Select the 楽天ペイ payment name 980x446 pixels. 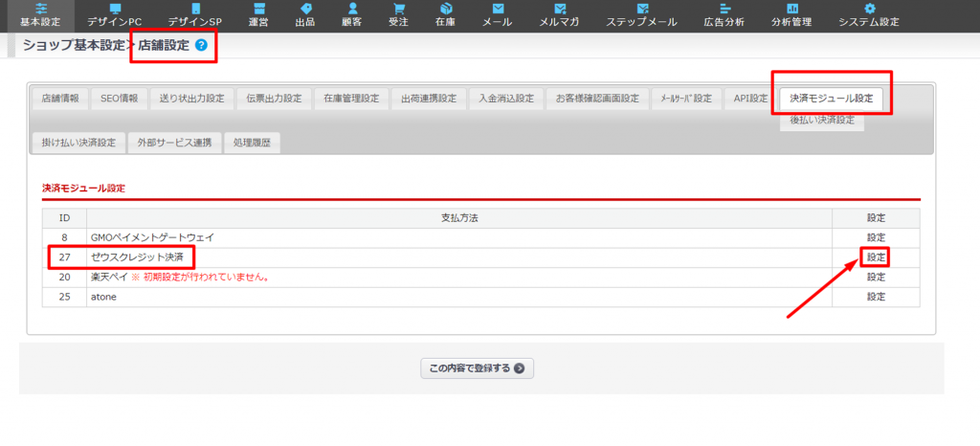109,277
